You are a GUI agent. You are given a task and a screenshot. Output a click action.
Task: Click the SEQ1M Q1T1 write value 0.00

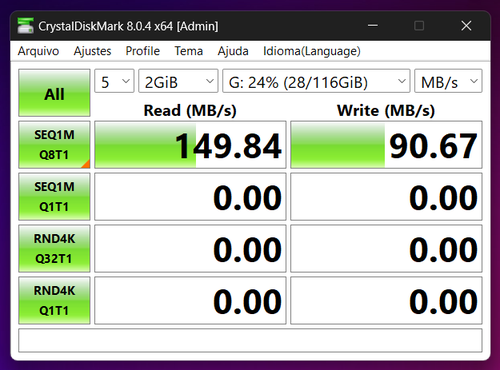pyautogui.click(x=386, y=197)
